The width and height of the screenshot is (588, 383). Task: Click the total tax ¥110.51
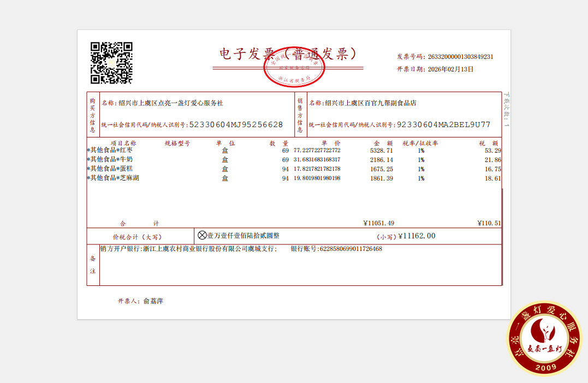(x=489, y=223)
